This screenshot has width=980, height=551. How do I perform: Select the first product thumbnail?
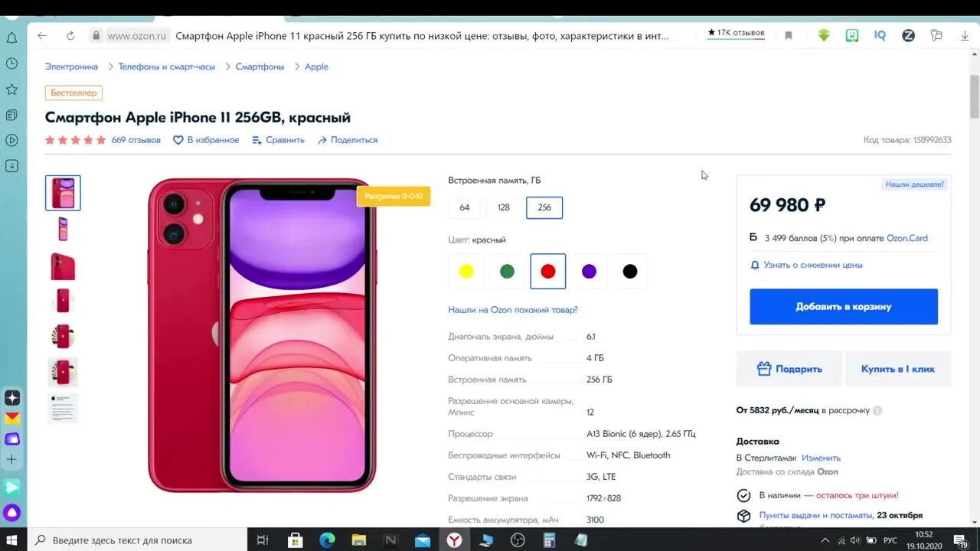[63, 193]
